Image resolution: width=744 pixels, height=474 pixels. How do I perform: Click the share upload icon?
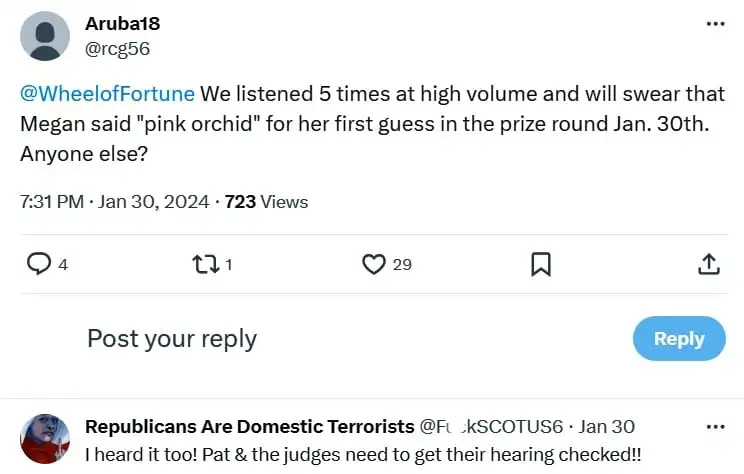(x=709, y=264)
